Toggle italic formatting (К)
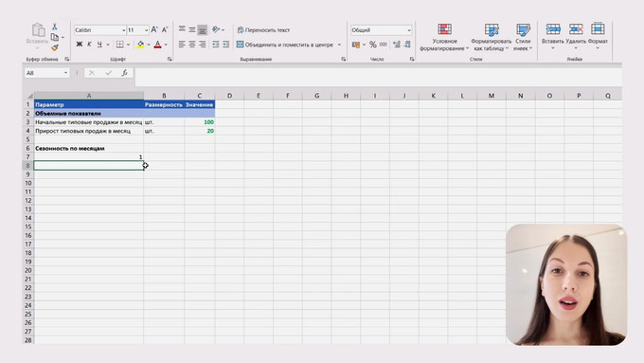Screen dimensions: 644x363 (x=89, y=45)
